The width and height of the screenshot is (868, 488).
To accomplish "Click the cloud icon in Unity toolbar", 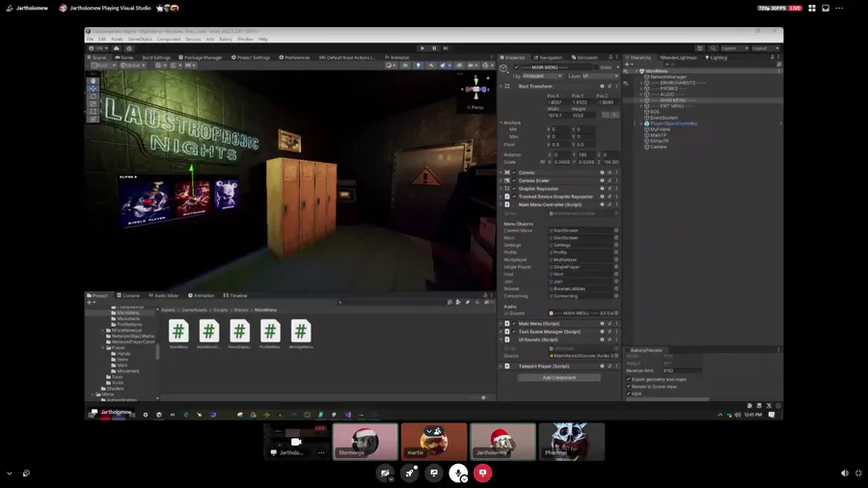I will [x=117, y=48].
